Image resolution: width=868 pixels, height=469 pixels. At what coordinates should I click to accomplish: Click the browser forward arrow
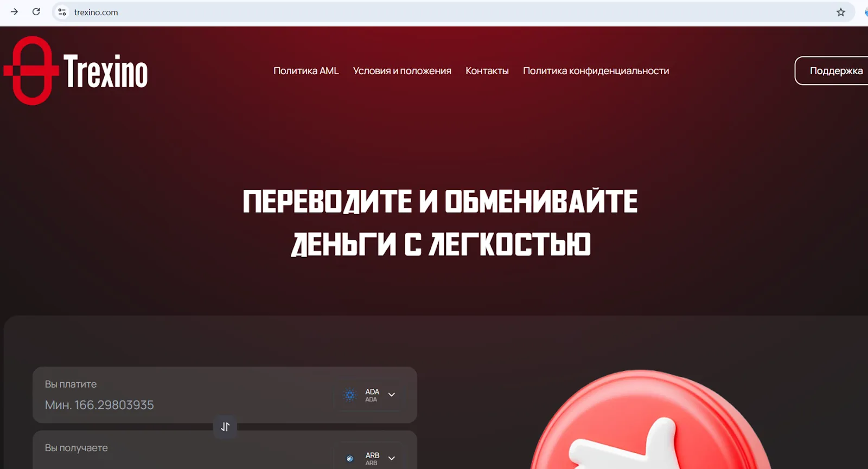(14, 12)
